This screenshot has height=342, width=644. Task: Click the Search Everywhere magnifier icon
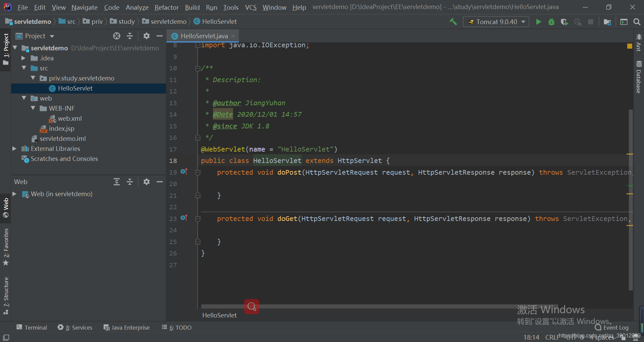click(x=637, y=22)
